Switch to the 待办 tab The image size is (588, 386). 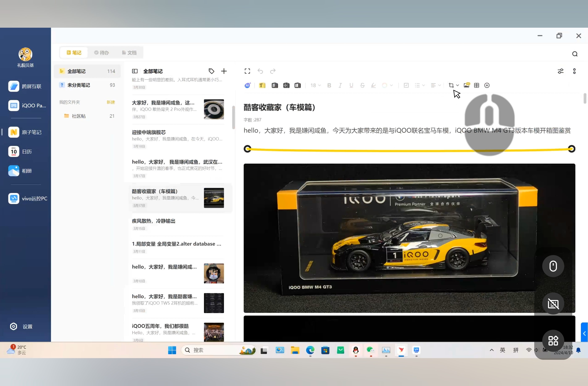tap(102, 53)
